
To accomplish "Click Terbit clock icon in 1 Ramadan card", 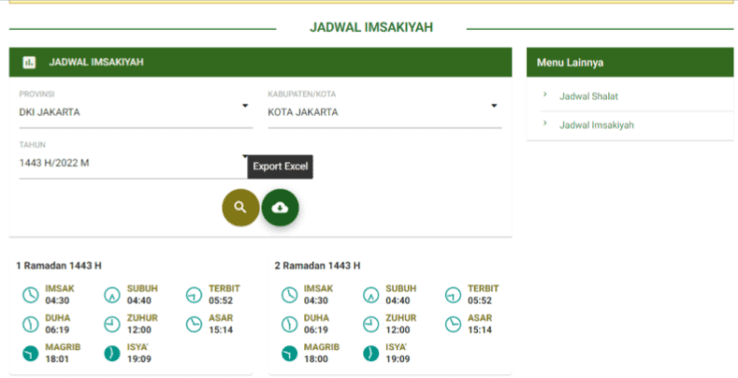I will coord(194,295).
